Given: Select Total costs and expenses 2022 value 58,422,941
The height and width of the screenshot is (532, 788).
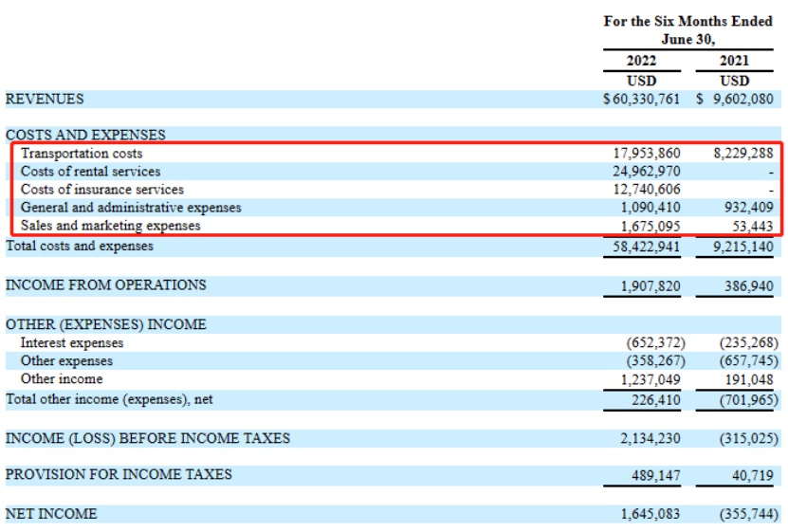Looking at the screenshot, I should pyautogui.click(x=647, y=247).
